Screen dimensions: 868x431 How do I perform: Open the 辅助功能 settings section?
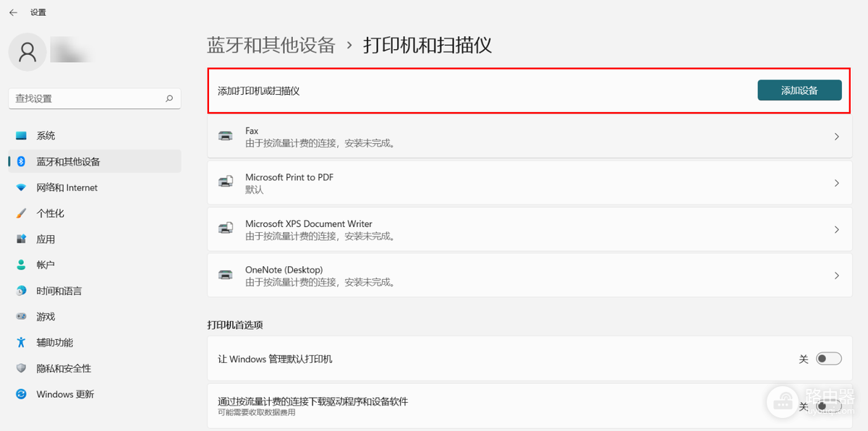pos(95,343)
